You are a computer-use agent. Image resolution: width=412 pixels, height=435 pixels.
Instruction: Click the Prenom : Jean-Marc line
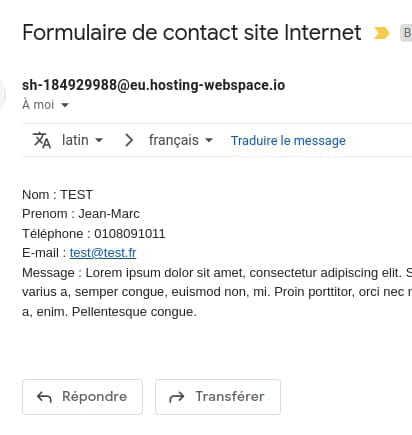(x=81, y=214)
